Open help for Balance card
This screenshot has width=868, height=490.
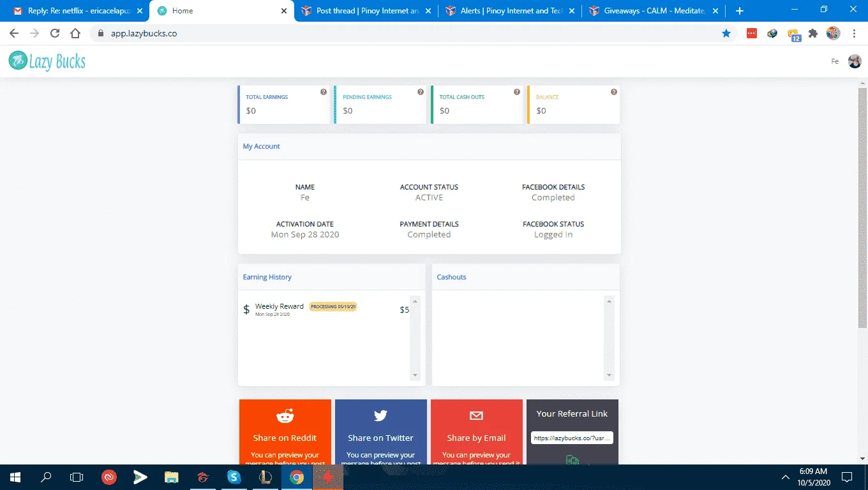pyautogui.click(x=614, y=92)
